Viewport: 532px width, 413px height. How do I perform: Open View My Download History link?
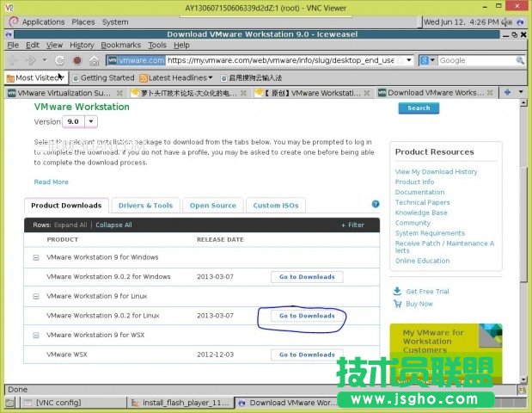click(436, 172)
